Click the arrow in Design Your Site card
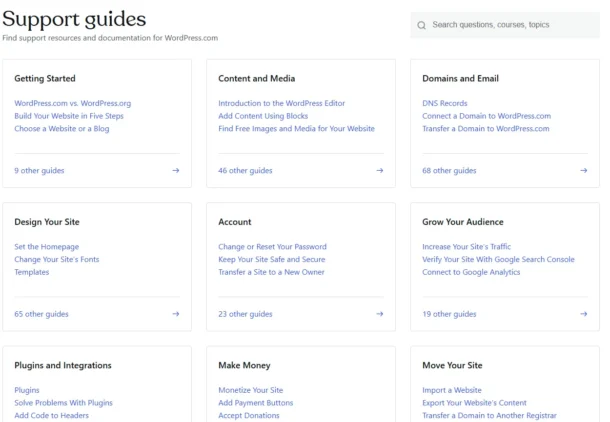 (x=176, y=314)
